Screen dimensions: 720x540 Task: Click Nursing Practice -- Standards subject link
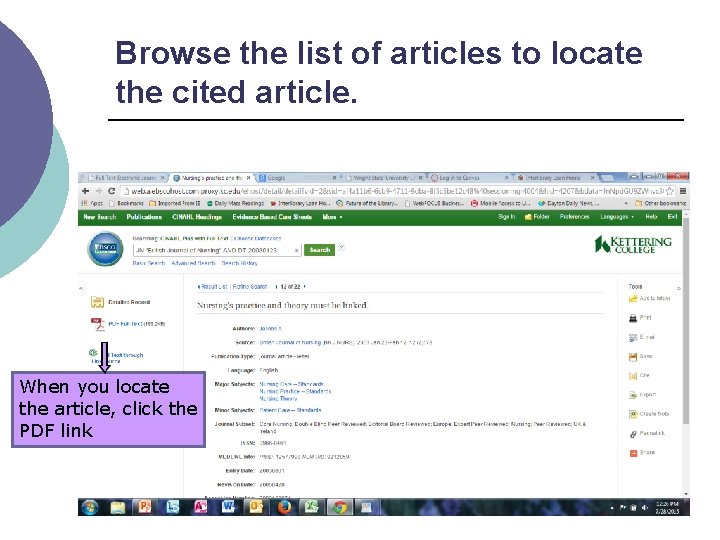coord(295,391)
